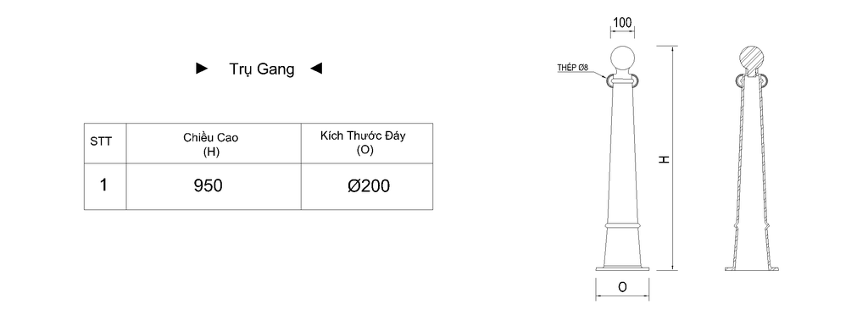Image resolution: width=868 pixels, height=315 pixels.
Task: Click the 100 dimension label above bollard
Action: click(622, 23)
